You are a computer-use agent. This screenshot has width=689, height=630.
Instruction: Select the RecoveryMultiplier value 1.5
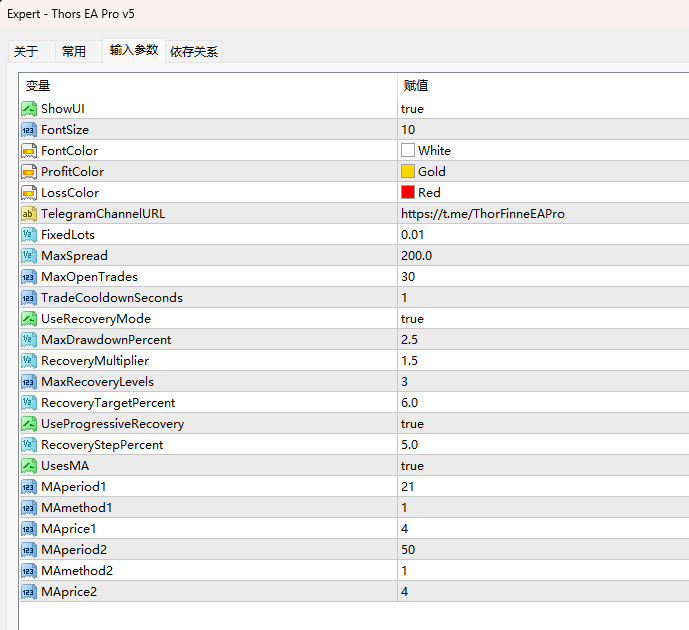(x=409, y=361)
